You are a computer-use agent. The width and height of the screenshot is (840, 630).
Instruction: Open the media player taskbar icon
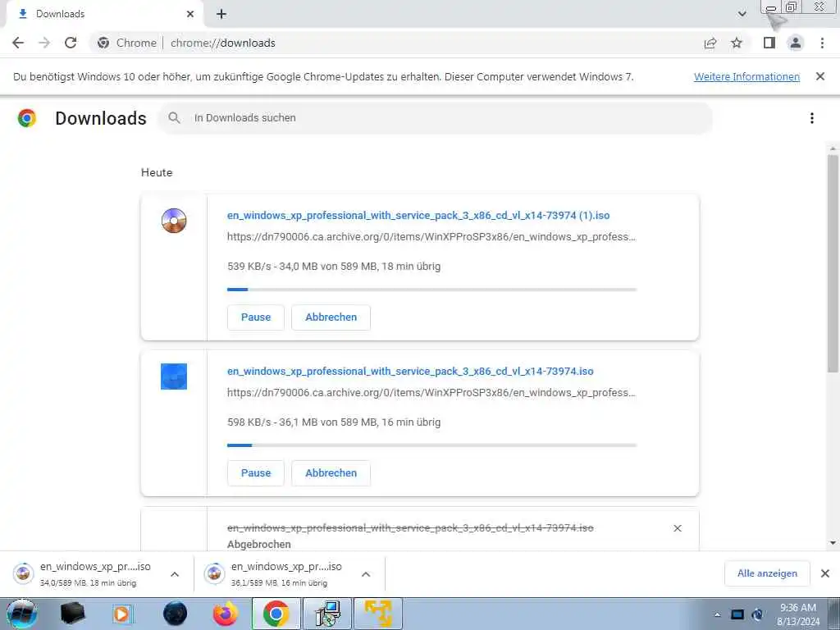click(121, 614)
